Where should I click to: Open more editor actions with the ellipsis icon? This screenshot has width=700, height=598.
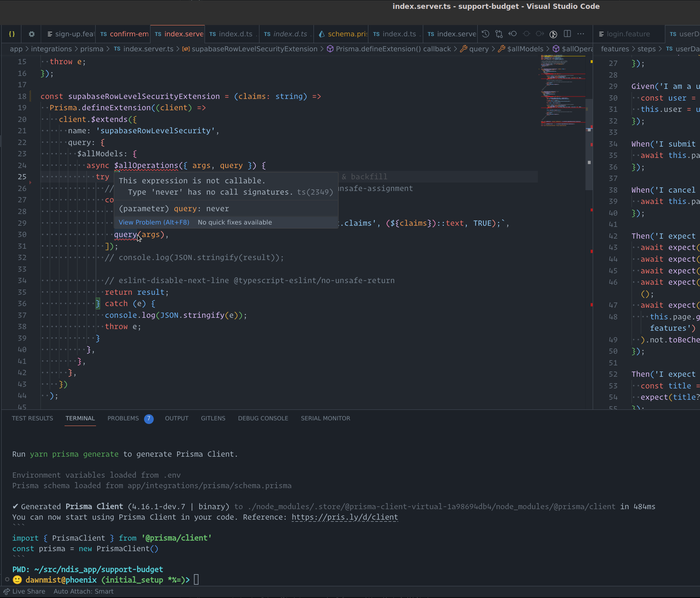tap(581, 34)
